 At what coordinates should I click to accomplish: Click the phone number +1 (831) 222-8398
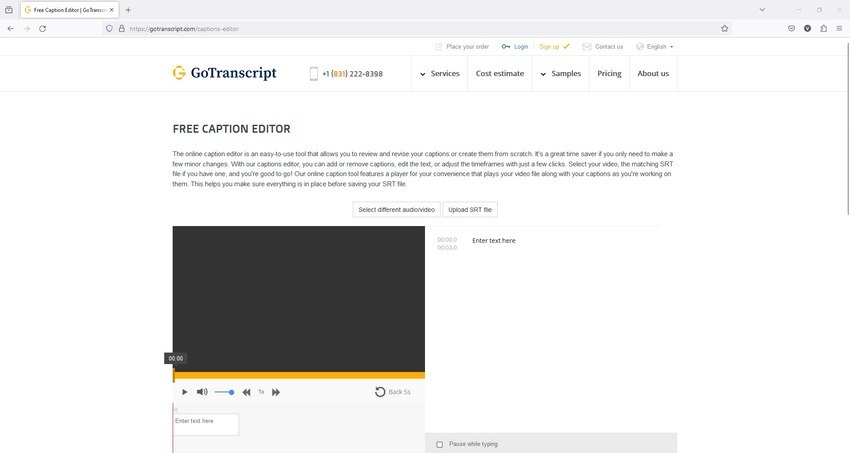coord(352,74)
